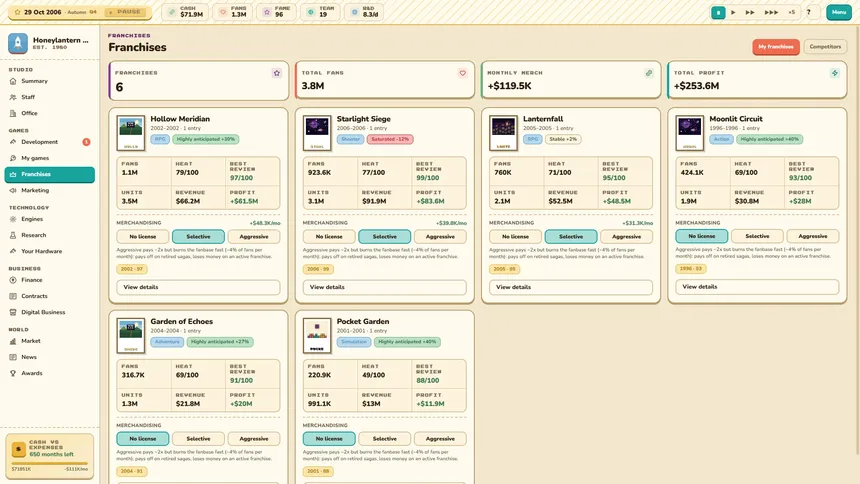Screen dimensions: 860x484
Task: View details of Lanternfall
Action: point(571,287)
